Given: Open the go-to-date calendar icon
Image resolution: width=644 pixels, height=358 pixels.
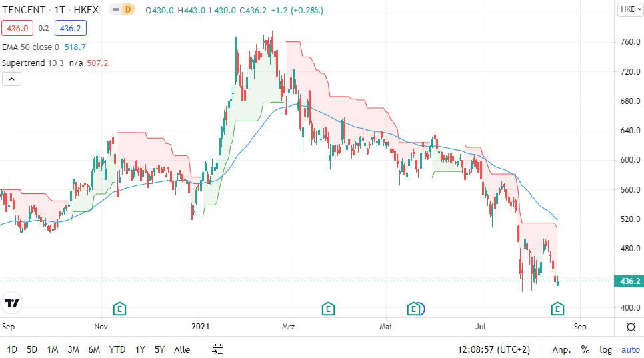Looking at the screenshot, I should point(218,349).
